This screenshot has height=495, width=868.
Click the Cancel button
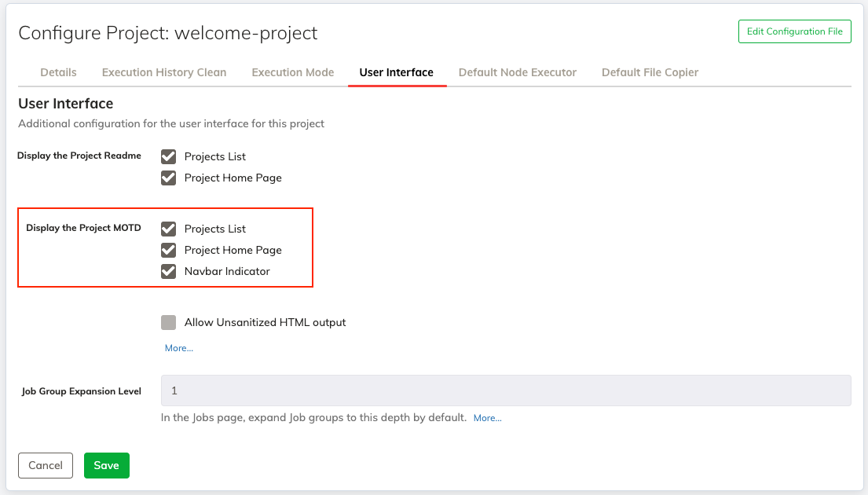click(x=46, y=465)
